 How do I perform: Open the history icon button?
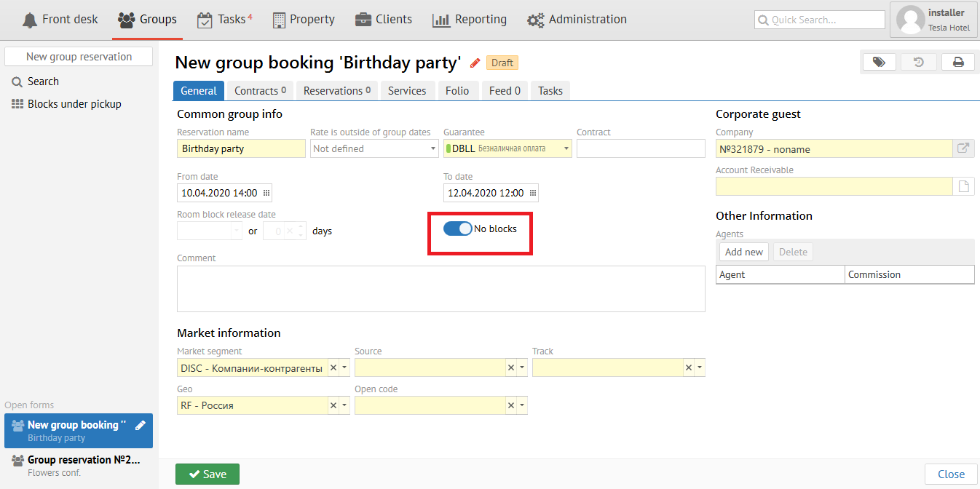919,63
